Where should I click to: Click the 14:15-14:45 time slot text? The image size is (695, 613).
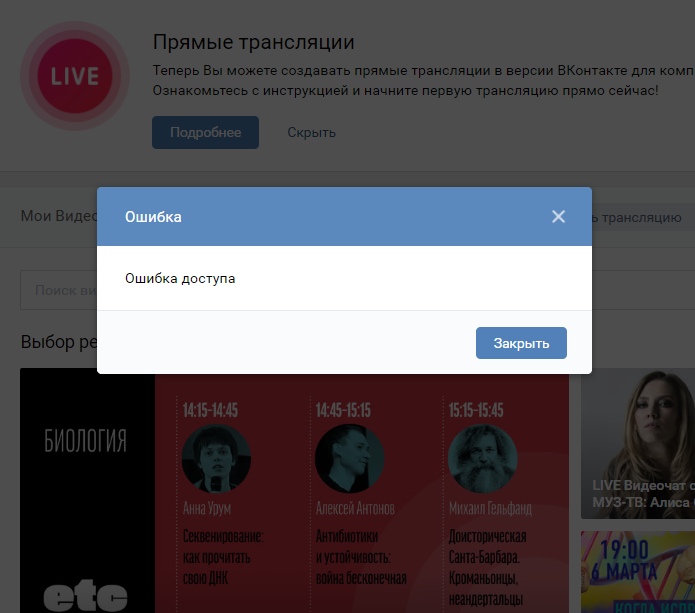click(210, 410)
